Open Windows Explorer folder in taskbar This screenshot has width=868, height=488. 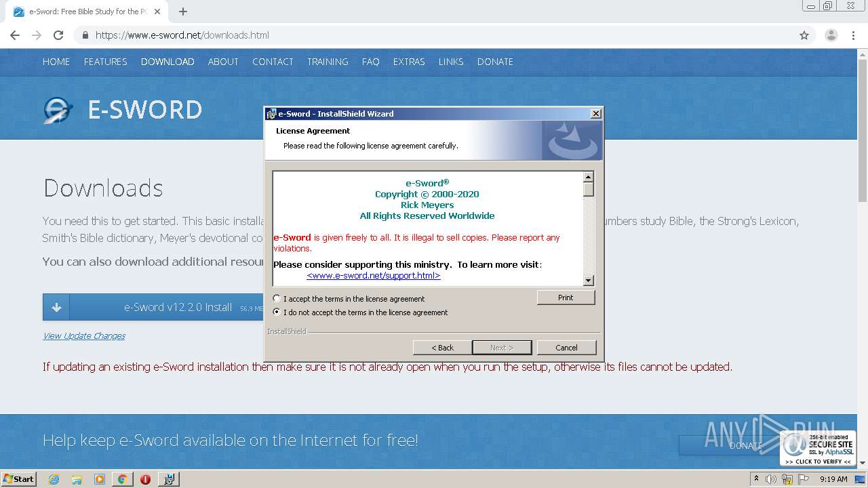(77, 479)
